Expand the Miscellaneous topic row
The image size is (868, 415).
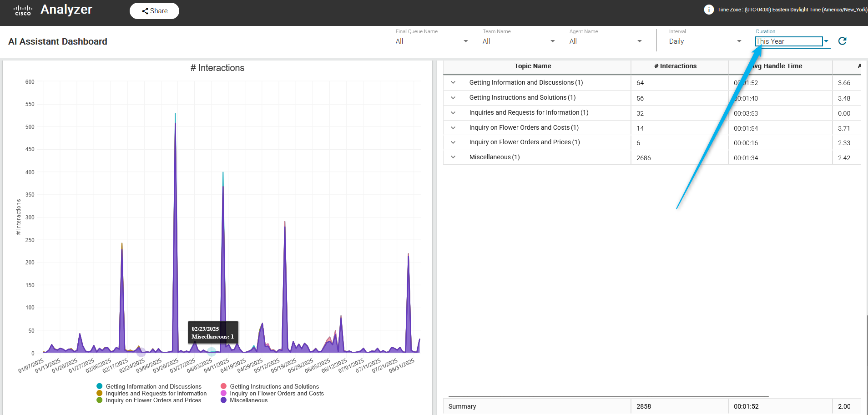click(453, 157)
